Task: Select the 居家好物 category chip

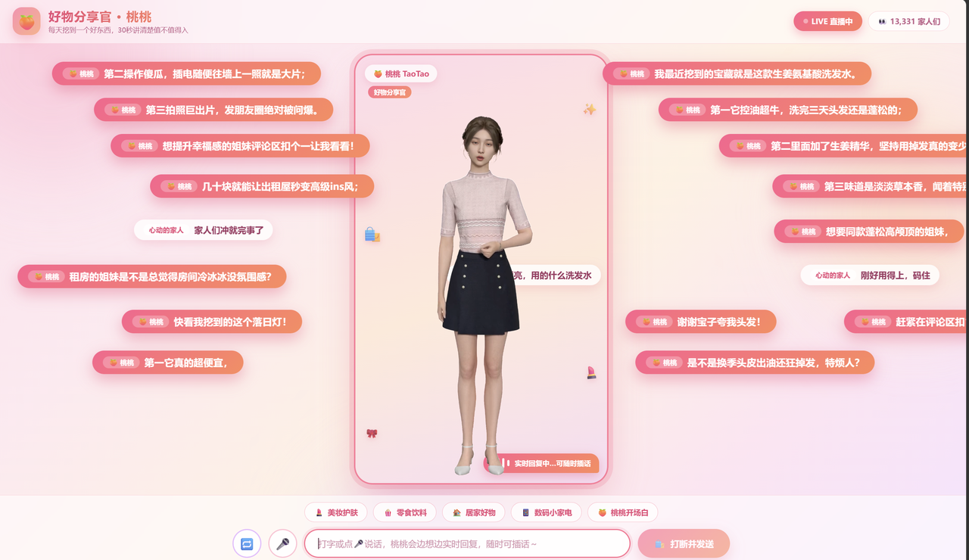Action: point(473,512)
